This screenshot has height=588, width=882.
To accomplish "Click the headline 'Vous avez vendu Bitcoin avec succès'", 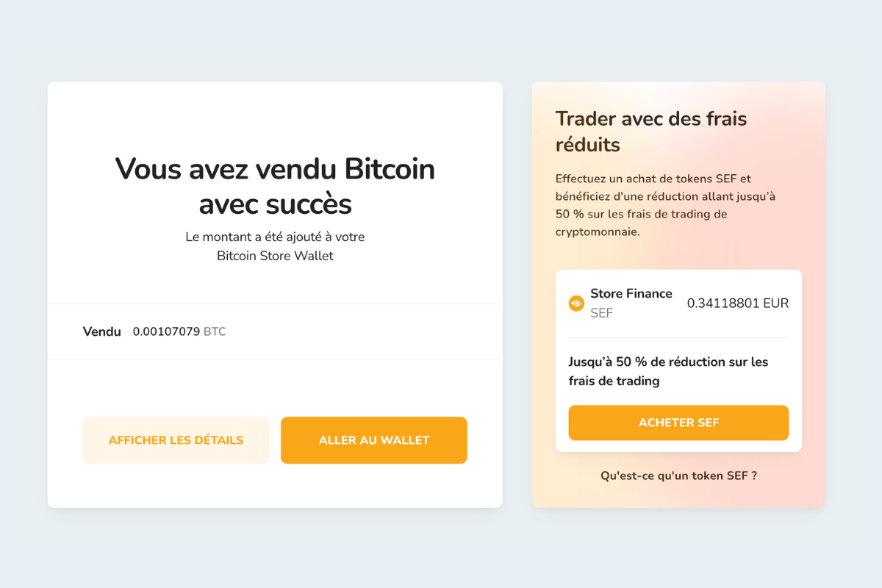I will pyautogui.click(x=274, y=186).
